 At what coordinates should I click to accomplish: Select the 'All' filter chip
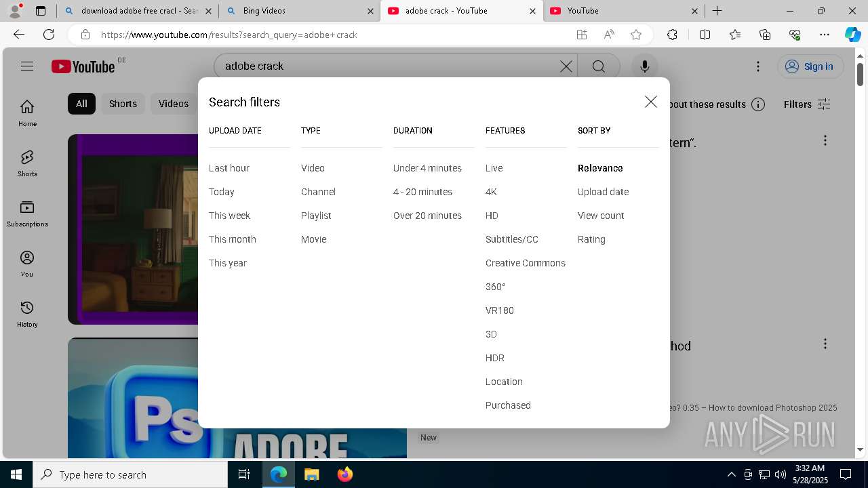(81, 104)
